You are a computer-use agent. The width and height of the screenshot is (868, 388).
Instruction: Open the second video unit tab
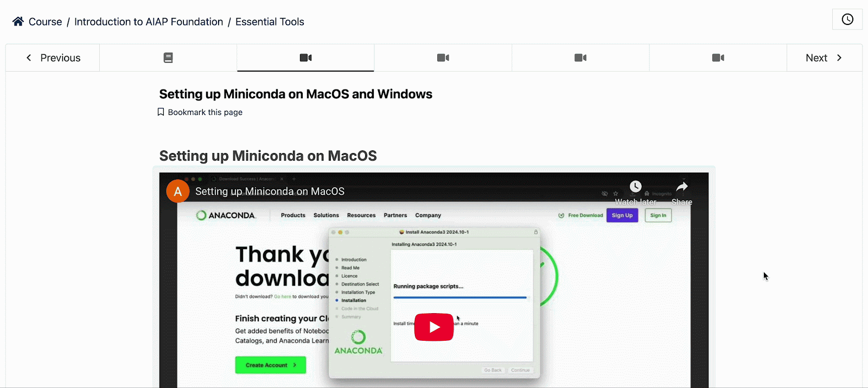point(443,58)
